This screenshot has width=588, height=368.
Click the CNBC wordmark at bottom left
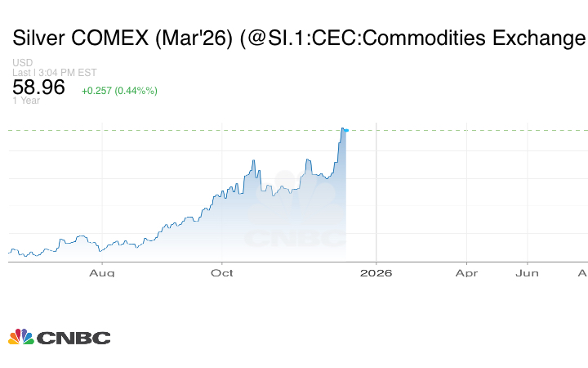(x=73, y=338)
